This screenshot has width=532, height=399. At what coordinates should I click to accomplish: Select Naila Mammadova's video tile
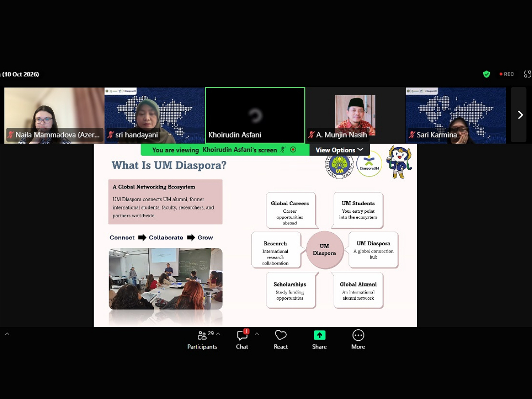[54, 115]
